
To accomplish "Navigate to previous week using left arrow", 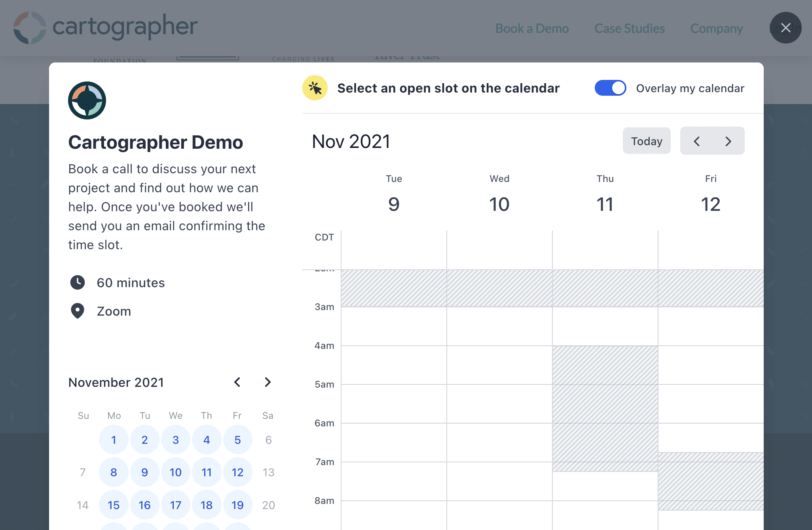I will pyautogui.click(x=696, y=141).
